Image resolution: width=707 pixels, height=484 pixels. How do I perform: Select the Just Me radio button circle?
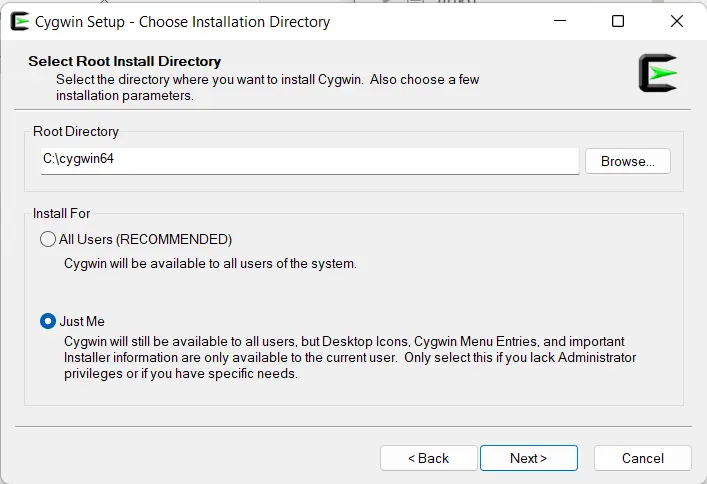coord(48,321)
